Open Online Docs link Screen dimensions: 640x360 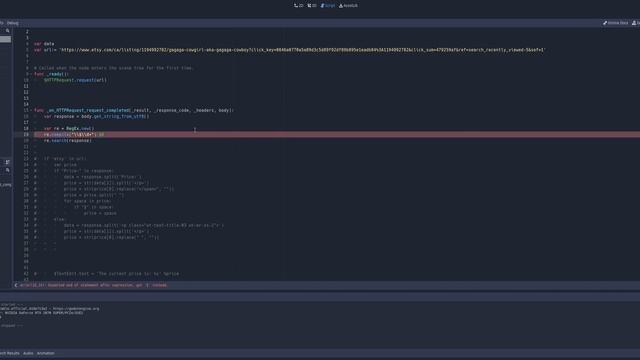(616, 23)
